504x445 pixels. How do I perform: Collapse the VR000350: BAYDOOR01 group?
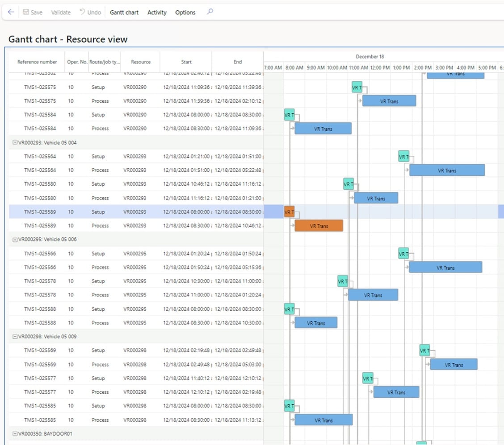15,433
